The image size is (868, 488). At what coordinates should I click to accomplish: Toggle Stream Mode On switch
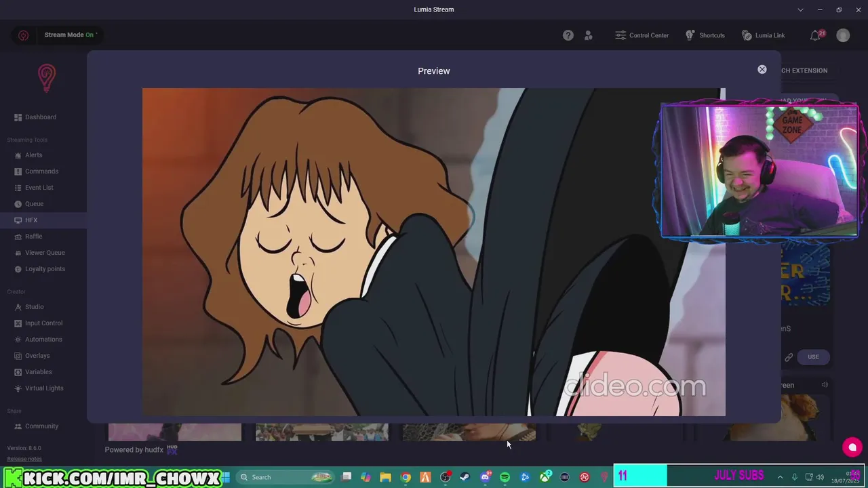pyautogui.click(x=71, y=35)
